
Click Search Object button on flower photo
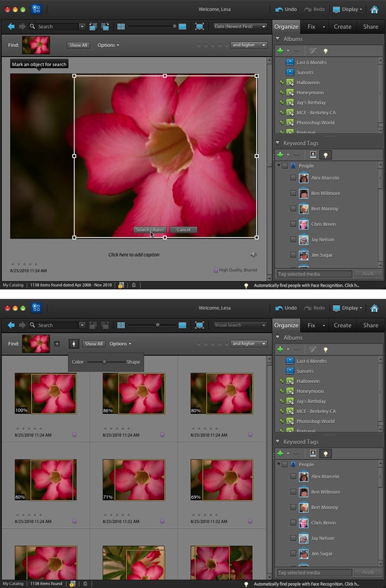pos(150,229)
